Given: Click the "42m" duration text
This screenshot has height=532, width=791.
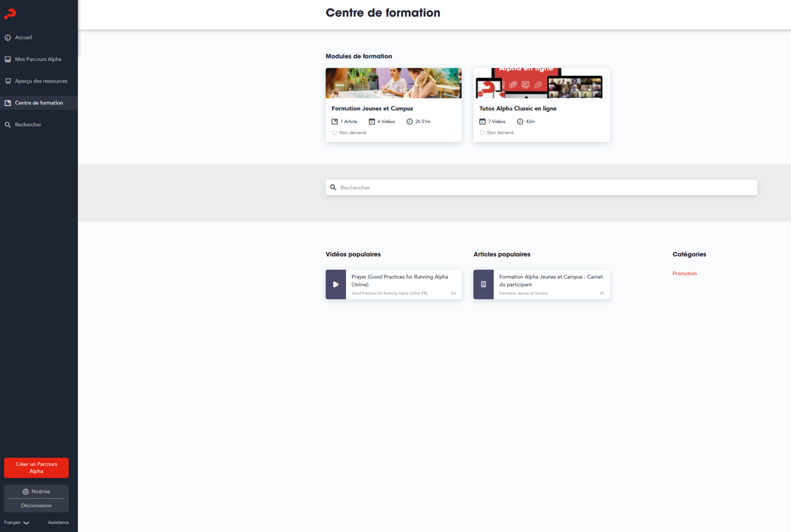Looking at the screenshot, I should coord(530,122).
